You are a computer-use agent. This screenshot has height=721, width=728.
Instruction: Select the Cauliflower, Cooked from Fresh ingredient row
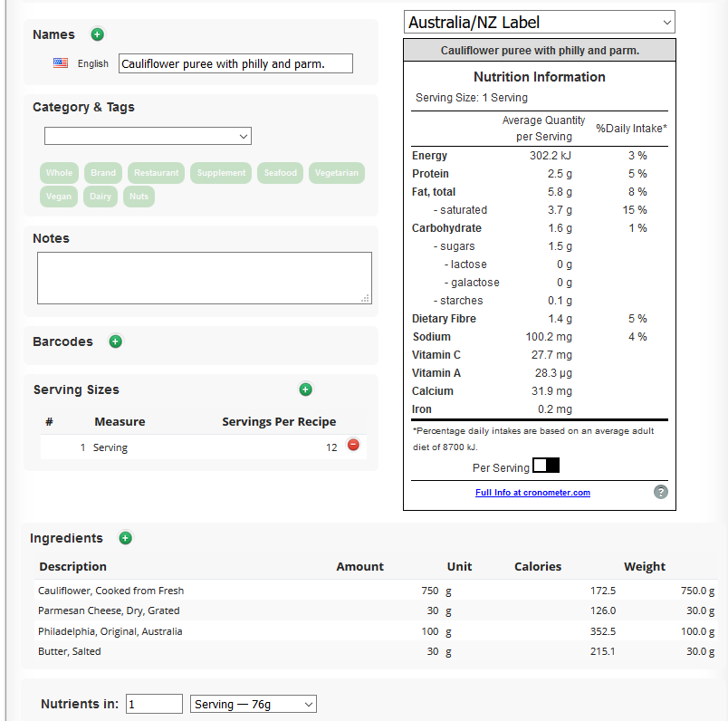click(x=111, y=591)
